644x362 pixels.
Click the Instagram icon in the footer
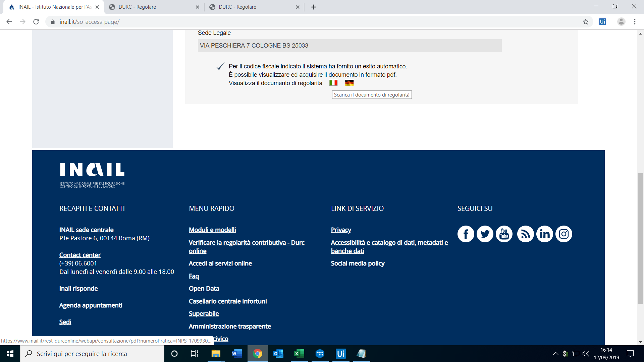point(564,234)
